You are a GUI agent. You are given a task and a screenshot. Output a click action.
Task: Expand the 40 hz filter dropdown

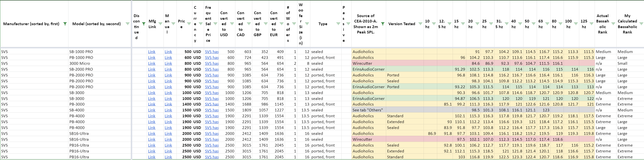(x=520, y=24)
